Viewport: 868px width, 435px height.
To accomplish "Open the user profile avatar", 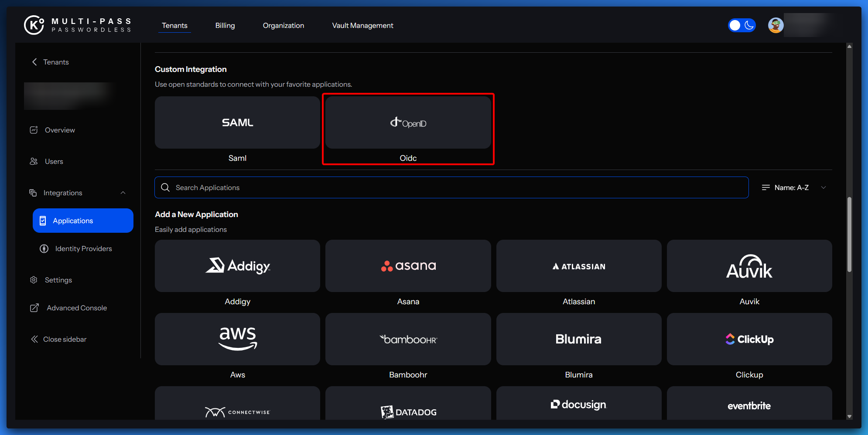I will [776, 25].
